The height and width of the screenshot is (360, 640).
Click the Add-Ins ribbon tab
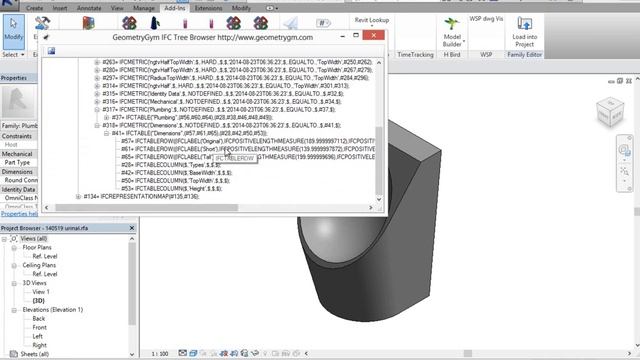pos(174,8)
